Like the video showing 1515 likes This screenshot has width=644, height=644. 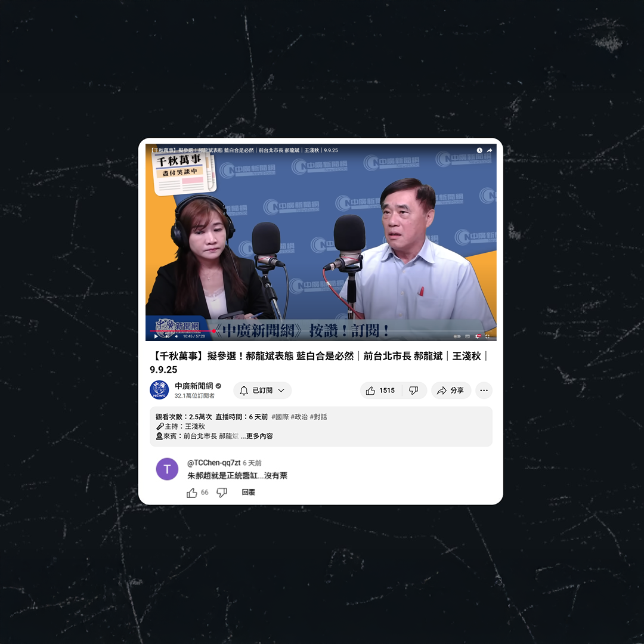coord(380,390)
